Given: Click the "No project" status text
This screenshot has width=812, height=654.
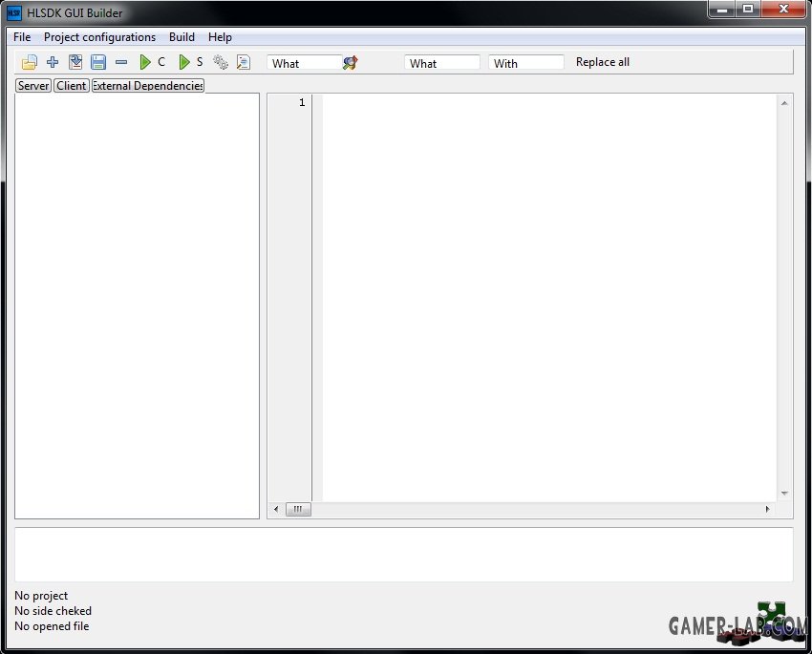Looking at the screenshot, I should tap(41, 596).
